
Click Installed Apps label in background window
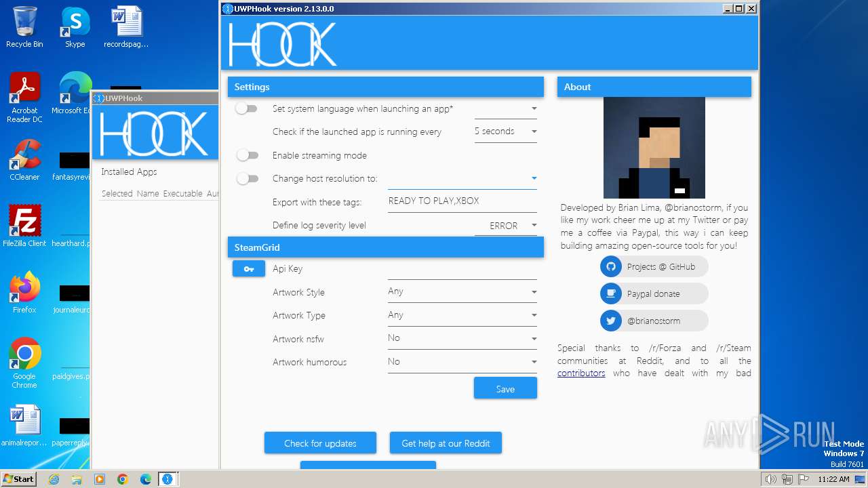tap(129, 171)
